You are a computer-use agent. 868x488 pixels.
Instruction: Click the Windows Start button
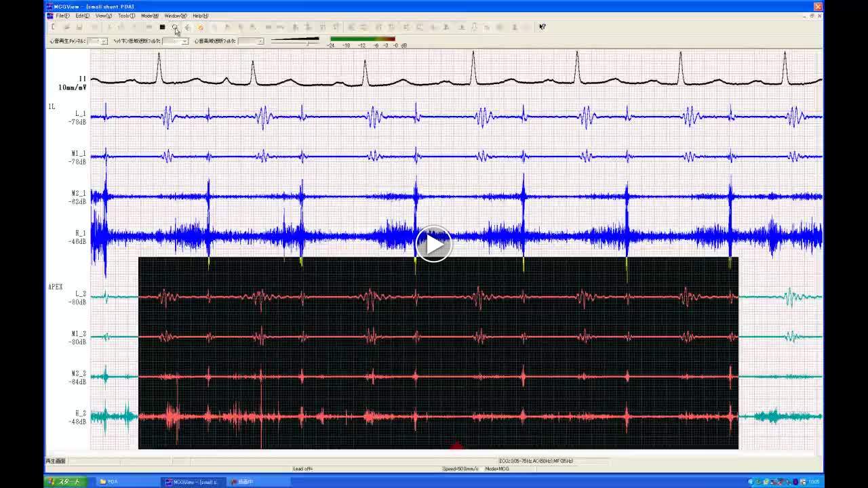point(64,482)
